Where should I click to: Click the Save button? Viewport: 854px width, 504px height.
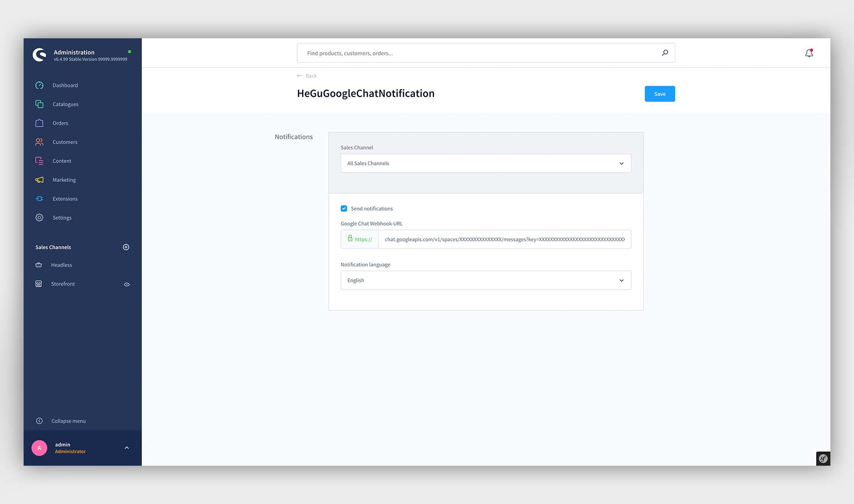(x=660, y=94)
